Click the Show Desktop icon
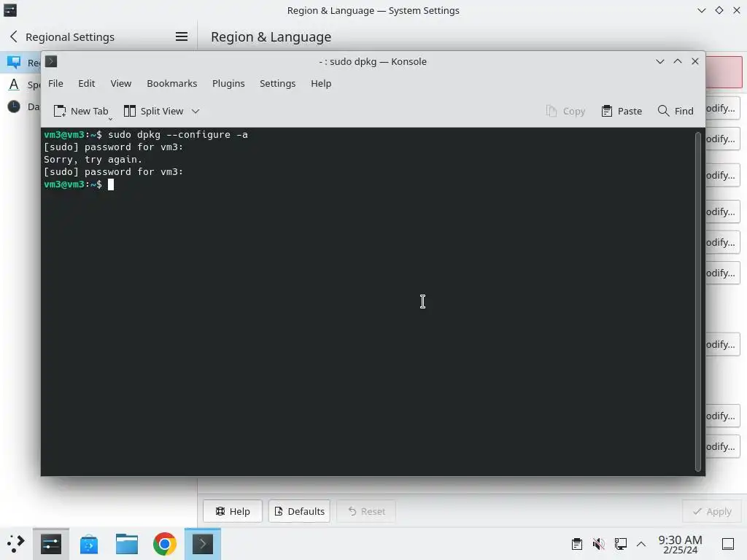 click(x=728, y=544)
